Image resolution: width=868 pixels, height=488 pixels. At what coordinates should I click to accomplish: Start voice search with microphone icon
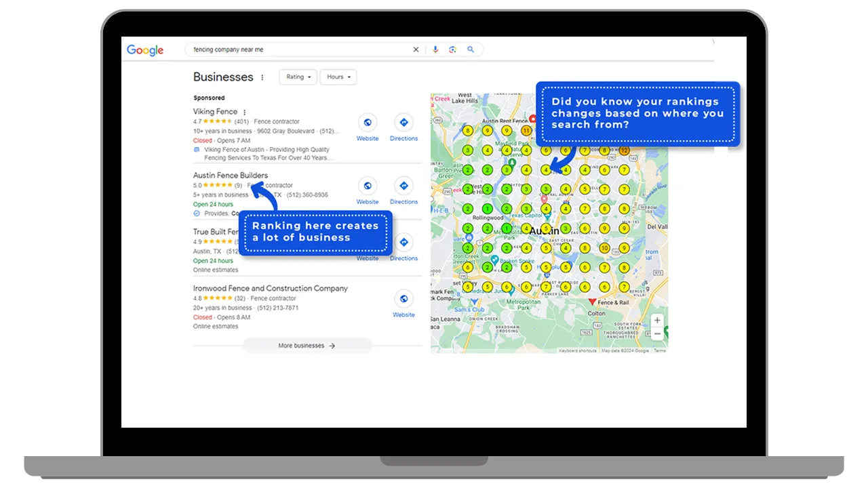(x=435, y=49)
